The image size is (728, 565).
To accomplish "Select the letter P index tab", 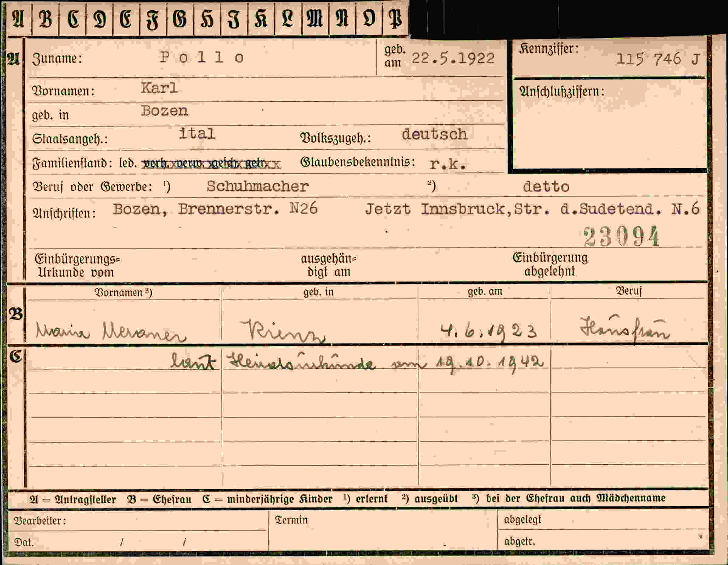I will point(396,19).
